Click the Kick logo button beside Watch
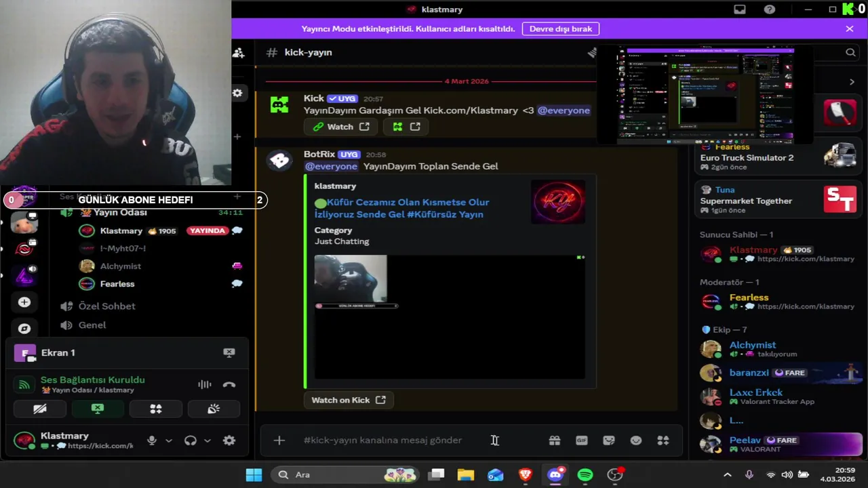 (x=406, y=127)
